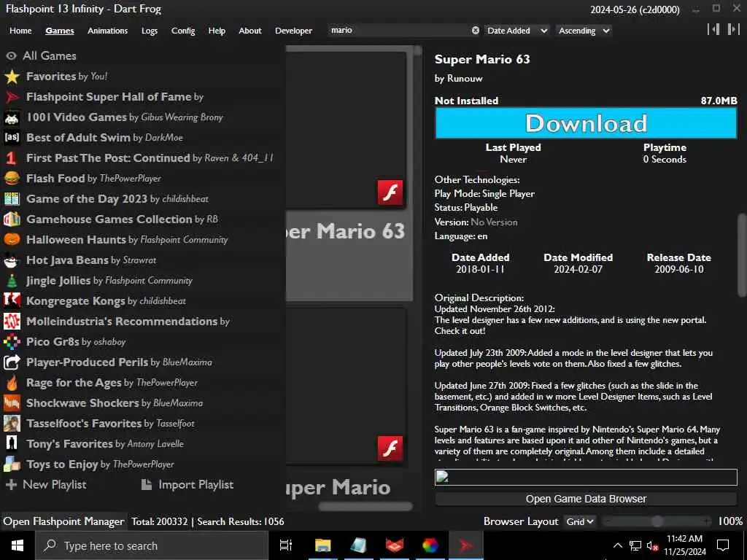Viewport: 747px width, 560px height.
Task: Click the Tasselfoot's Favorites portrait icon
Action: pos(12,424)
